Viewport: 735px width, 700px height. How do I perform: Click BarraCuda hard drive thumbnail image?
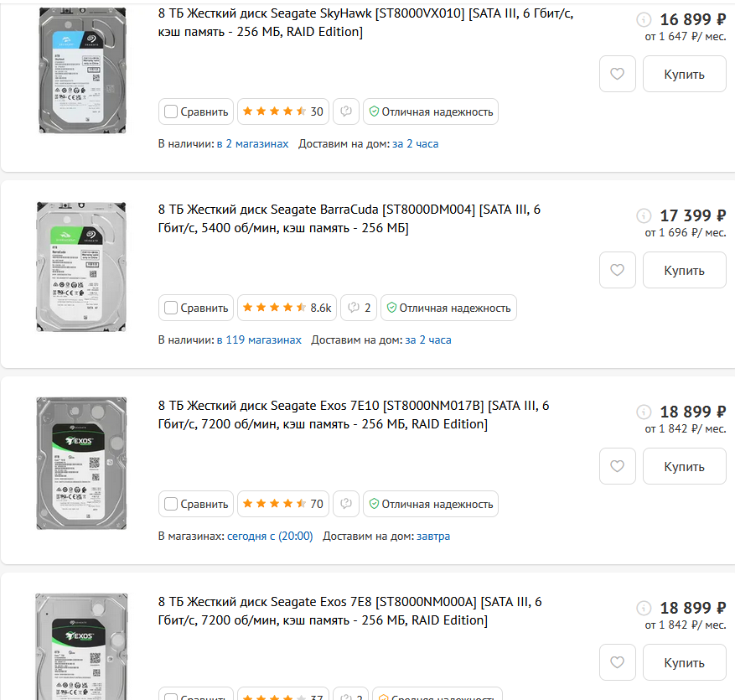click(81, 266)
